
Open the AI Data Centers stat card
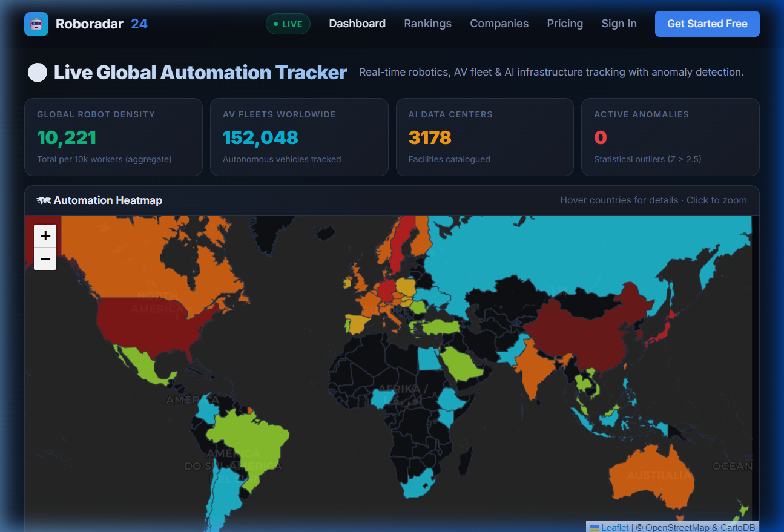(484, 137)
